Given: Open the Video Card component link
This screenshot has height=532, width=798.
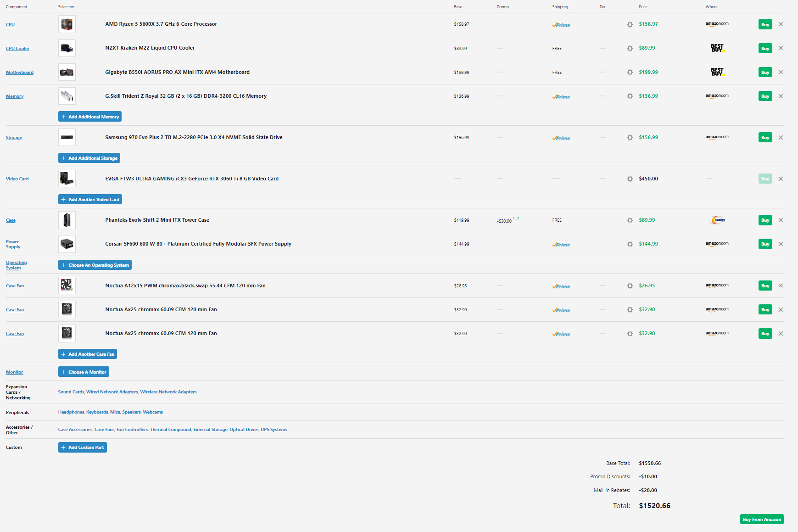Looking at the screenshot, I should click(x=17, y=179).
